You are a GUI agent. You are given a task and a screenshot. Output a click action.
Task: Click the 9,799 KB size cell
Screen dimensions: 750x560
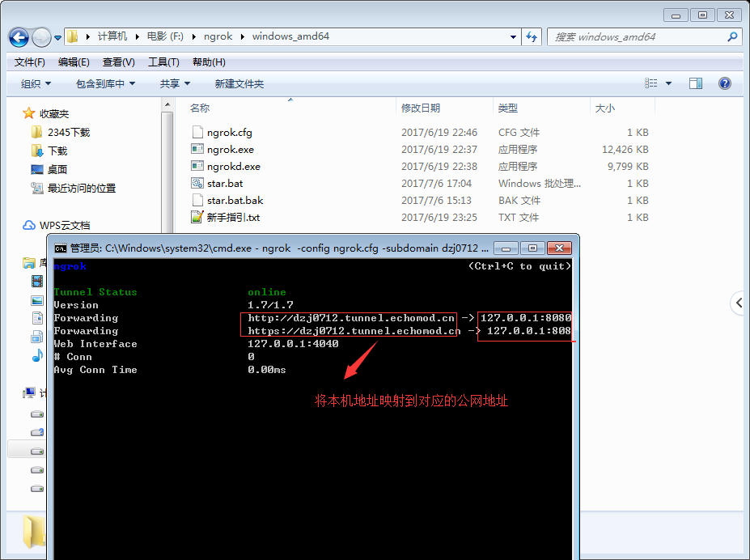(628, 167)
